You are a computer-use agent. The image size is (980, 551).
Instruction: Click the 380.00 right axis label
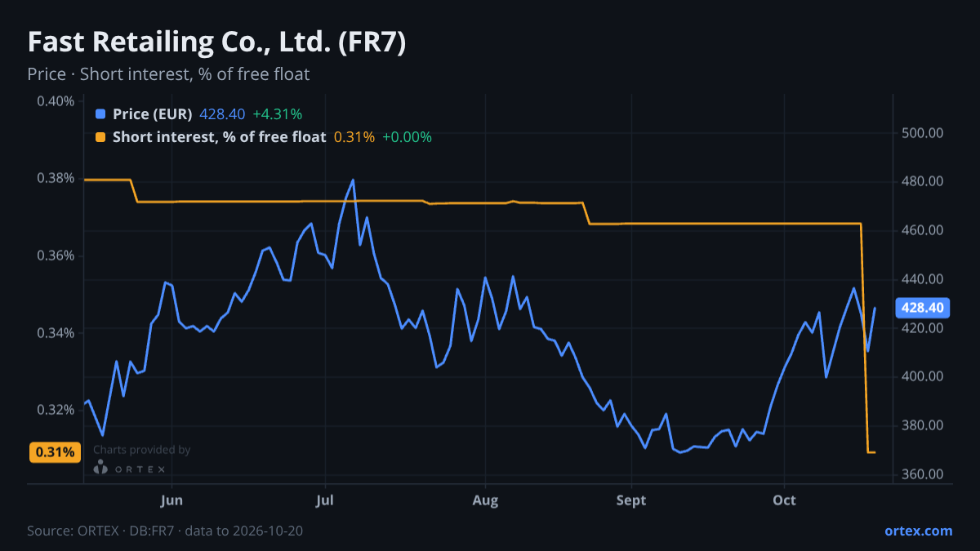click(923, 425)
